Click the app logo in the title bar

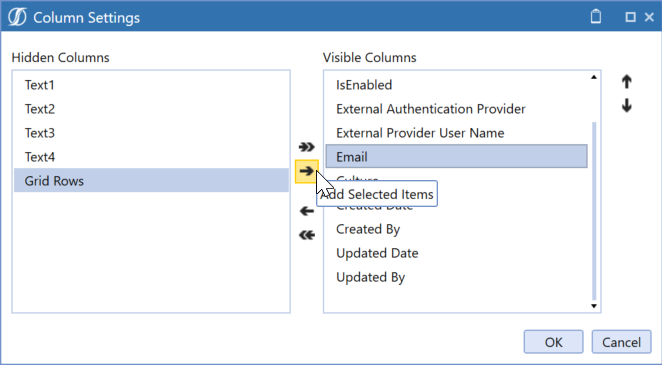(x=17, y=17)
